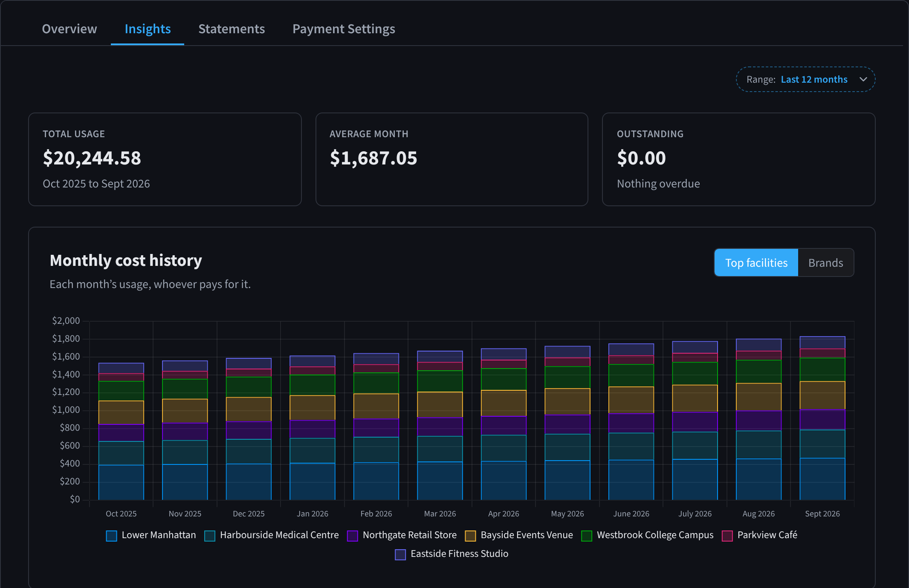Click the Jan 2026 stacked bar
This screenshot has height=588, width=909.
point(312,428)
